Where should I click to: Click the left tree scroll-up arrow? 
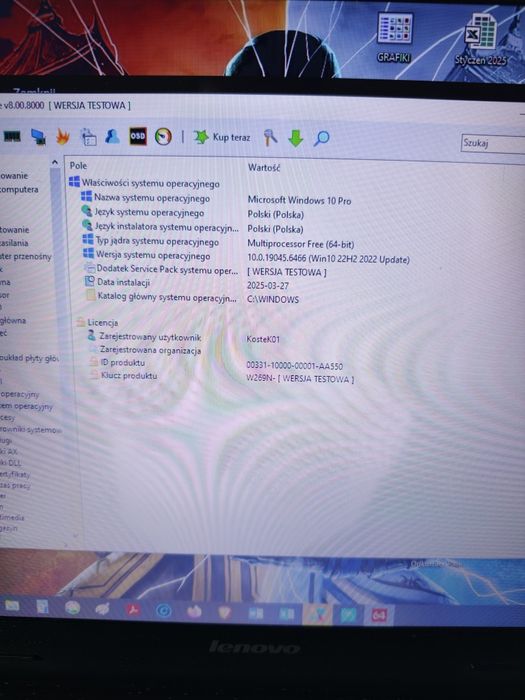pyautogui.click(x=55, y=162)
